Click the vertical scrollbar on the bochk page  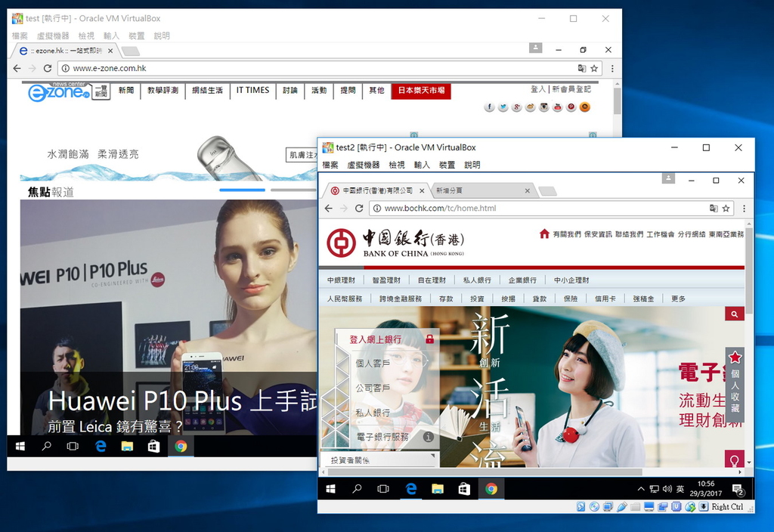tap(749, 271)
